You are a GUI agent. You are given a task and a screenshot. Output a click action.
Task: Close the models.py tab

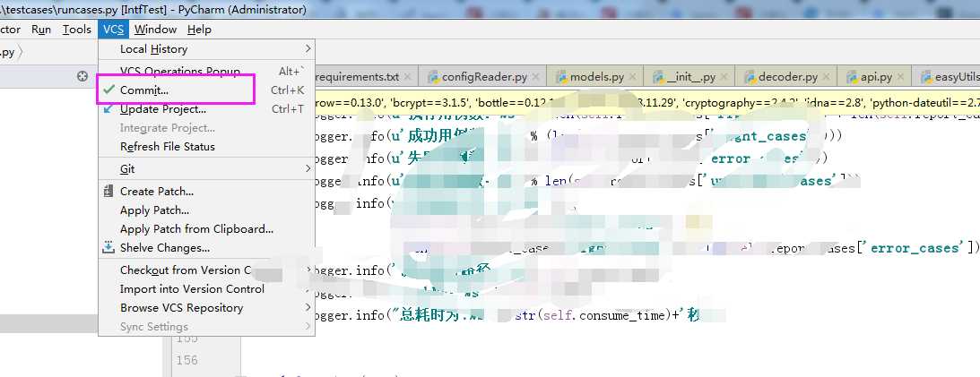click(632, 77)
